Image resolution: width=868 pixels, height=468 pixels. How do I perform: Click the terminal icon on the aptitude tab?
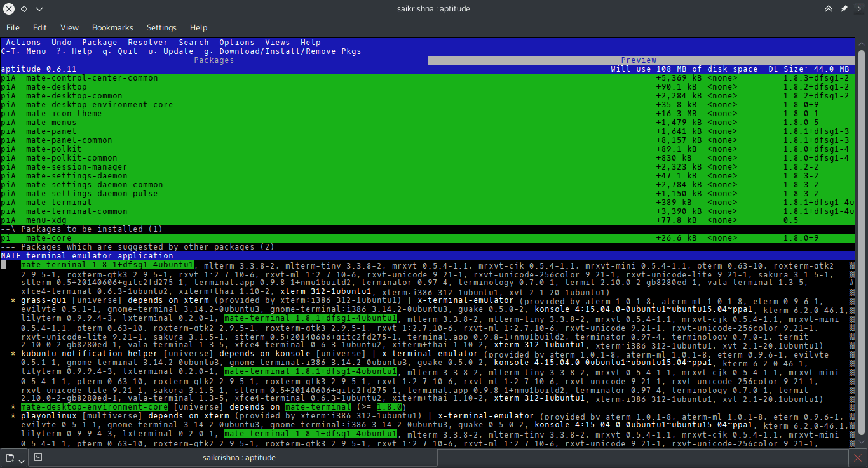[38, 457]
